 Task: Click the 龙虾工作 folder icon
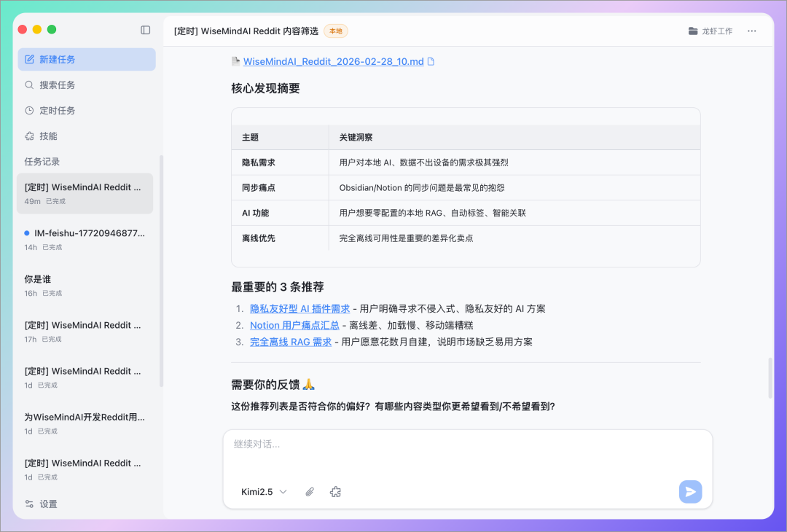click(x=692, y=31)
